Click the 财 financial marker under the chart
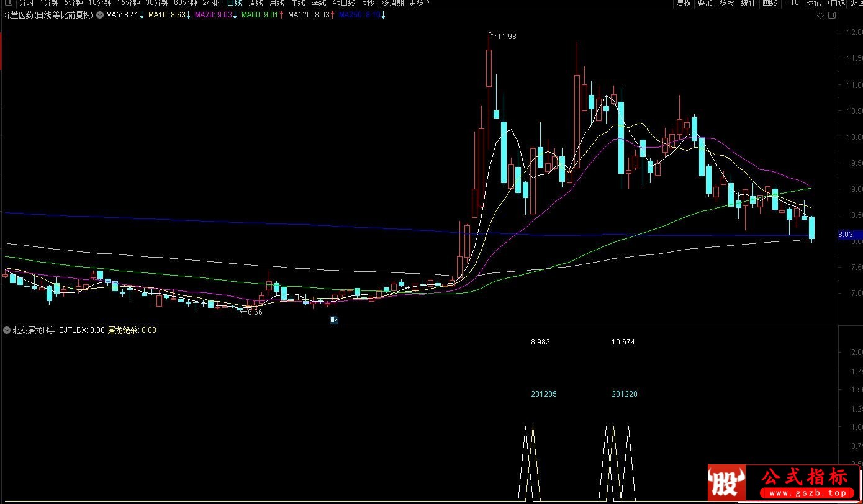863x504 pixels. click(334, 320)
